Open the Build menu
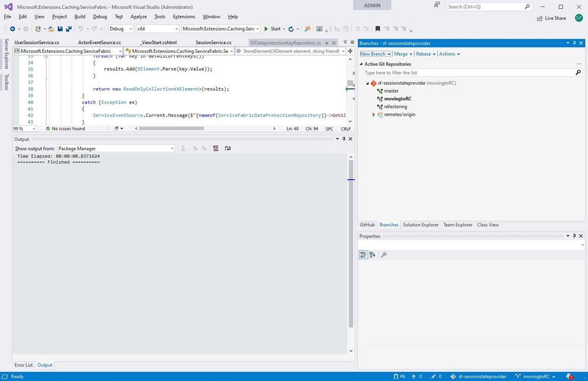 coord(80,16)
